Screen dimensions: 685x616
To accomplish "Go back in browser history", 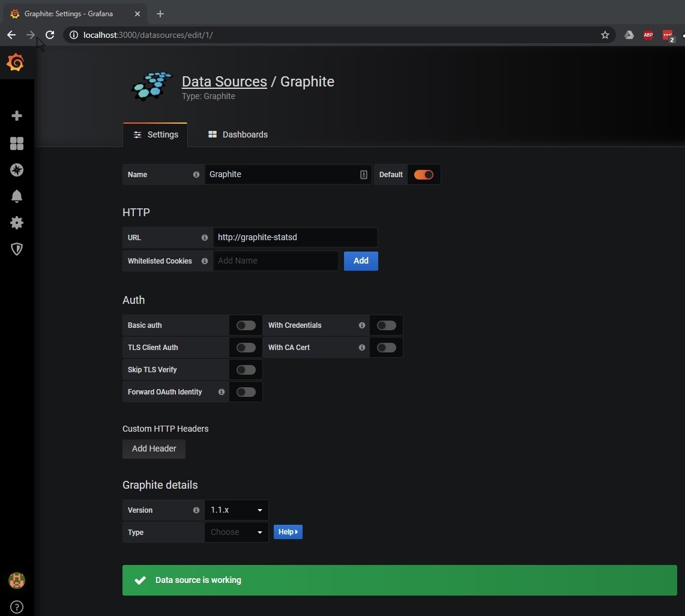I will click(11, 35).
